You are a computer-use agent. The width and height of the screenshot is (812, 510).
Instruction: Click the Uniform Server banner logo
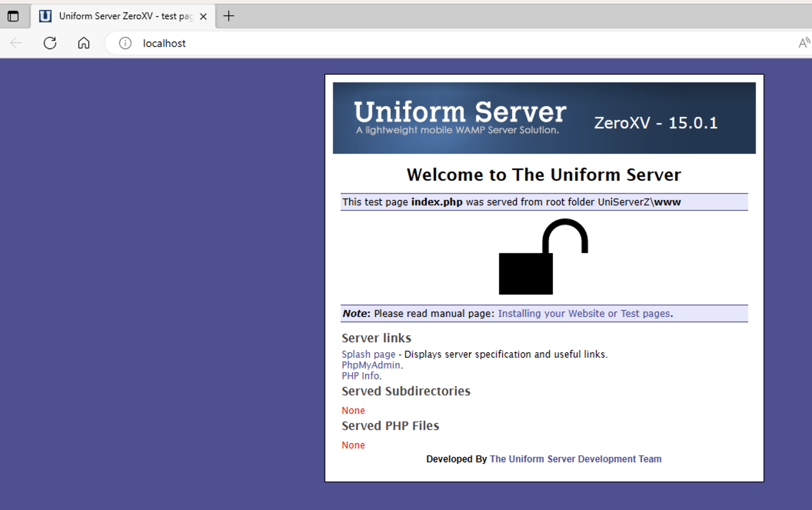coord(459,117)
